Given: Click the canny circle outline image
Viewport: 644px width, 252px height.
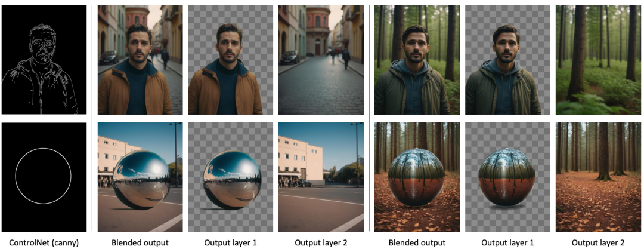Looking at the screenshot, I should click(44, 177).
